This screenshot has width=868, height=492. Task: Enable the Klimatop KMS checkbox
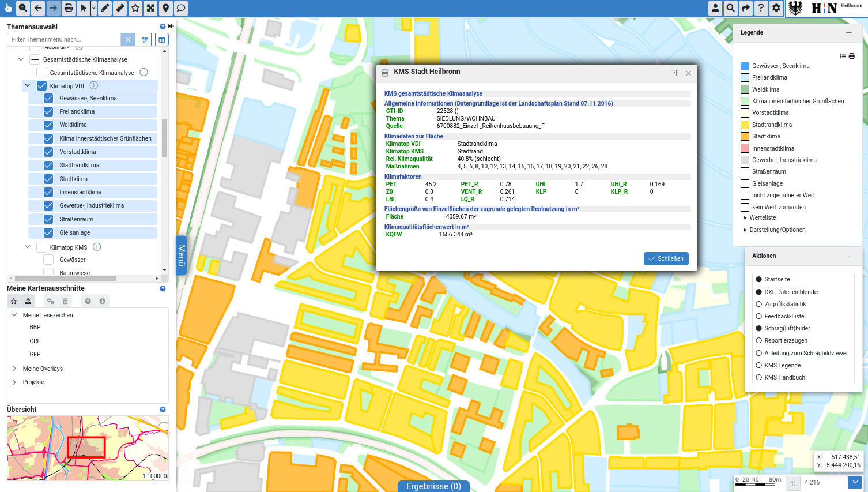pos(41,247)
